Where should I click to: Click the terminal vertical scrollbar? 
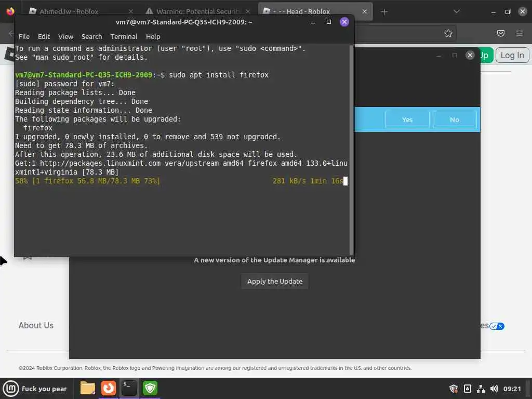pos(351,149)
